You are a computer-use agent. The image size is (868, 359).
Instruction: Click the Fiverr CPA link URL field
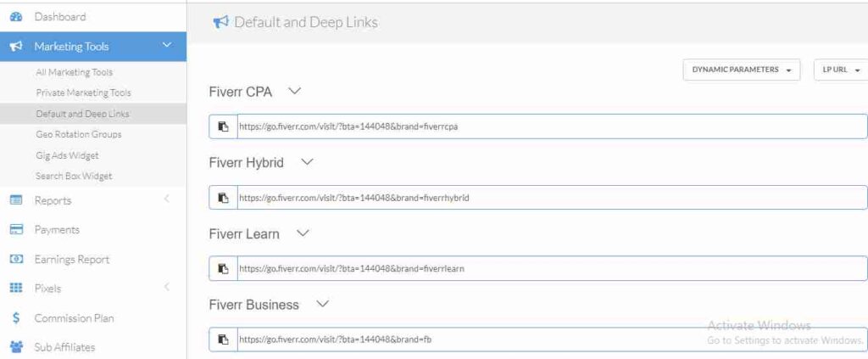tap(553, 126)
